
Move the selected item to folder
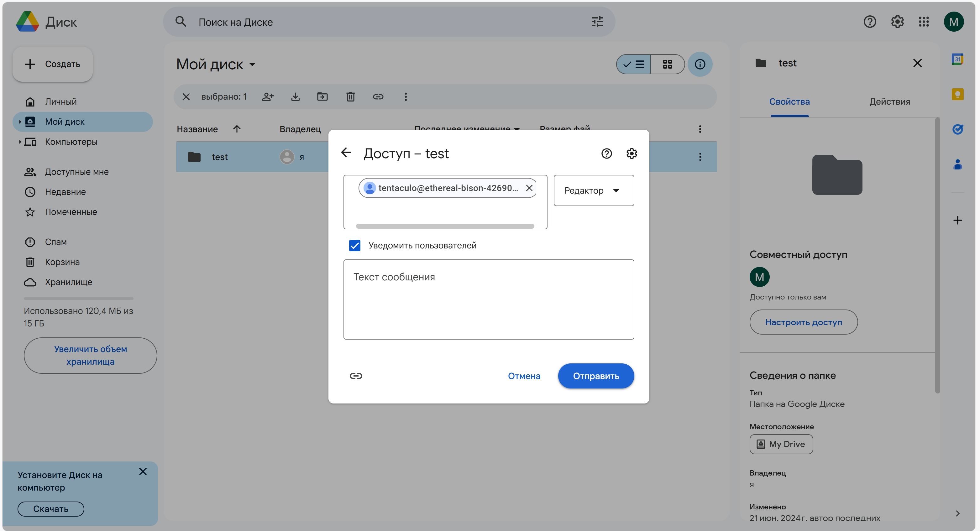[x=322, y=96]
